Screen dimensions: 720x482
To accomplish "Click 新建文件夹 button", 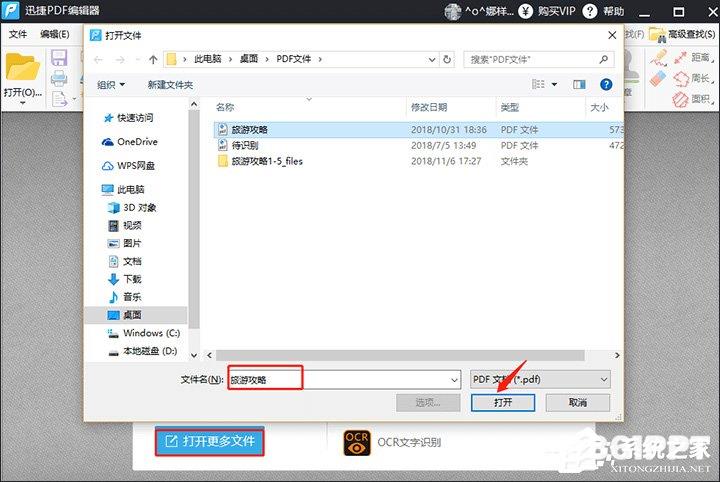I will 170,85.
